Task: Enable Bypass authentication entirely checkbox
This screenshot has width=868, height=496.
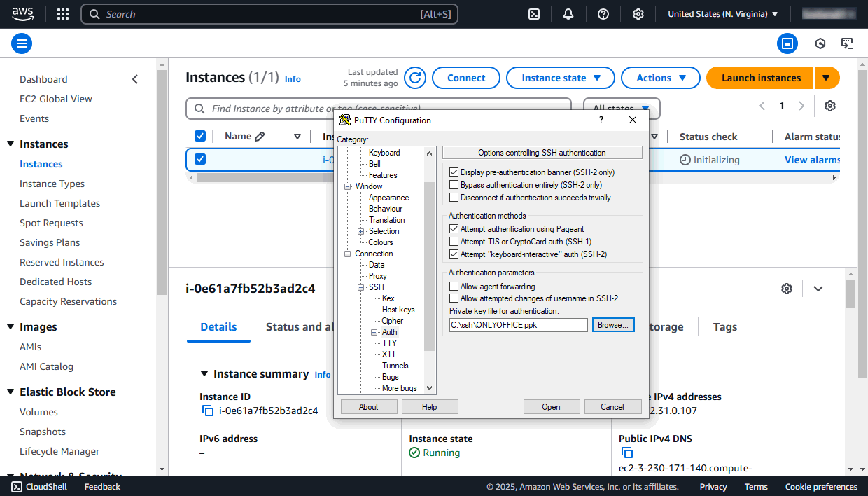Action: tap(454, 186)
